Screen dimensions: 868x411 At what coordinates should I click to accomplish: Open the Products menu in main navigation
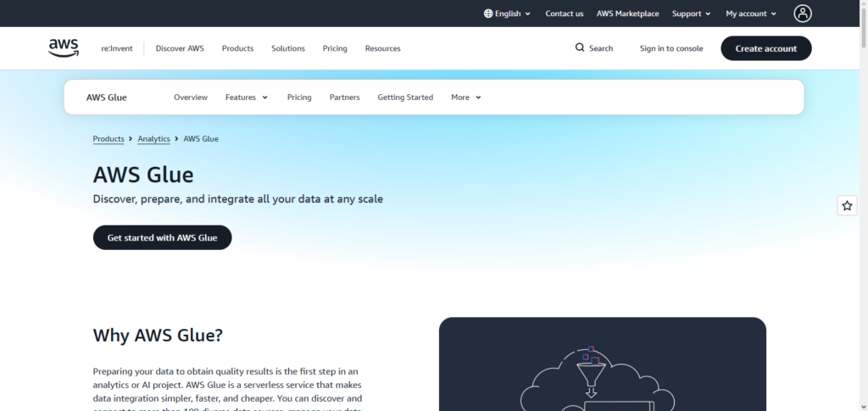tap(237, 48)
